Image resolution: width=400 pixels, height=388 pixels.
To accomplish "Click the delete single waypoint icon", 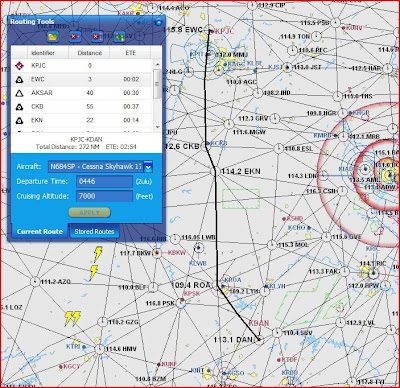I will (74, 36).
